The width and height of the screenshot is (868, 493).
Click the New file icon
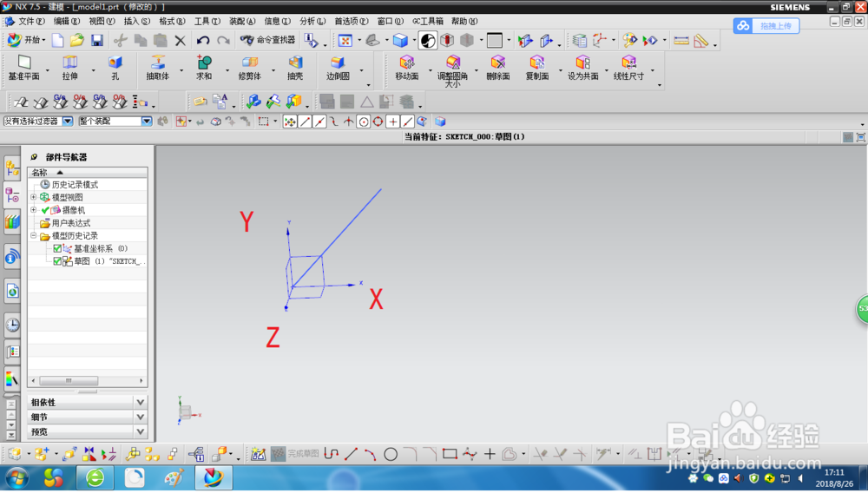point(58,41)
